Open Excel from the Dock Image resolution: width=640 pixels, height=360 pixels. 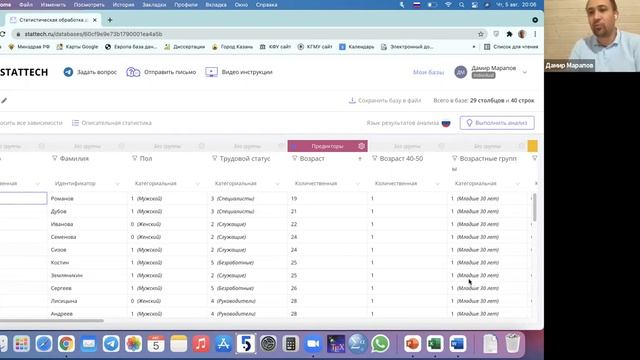click(435, 344)
